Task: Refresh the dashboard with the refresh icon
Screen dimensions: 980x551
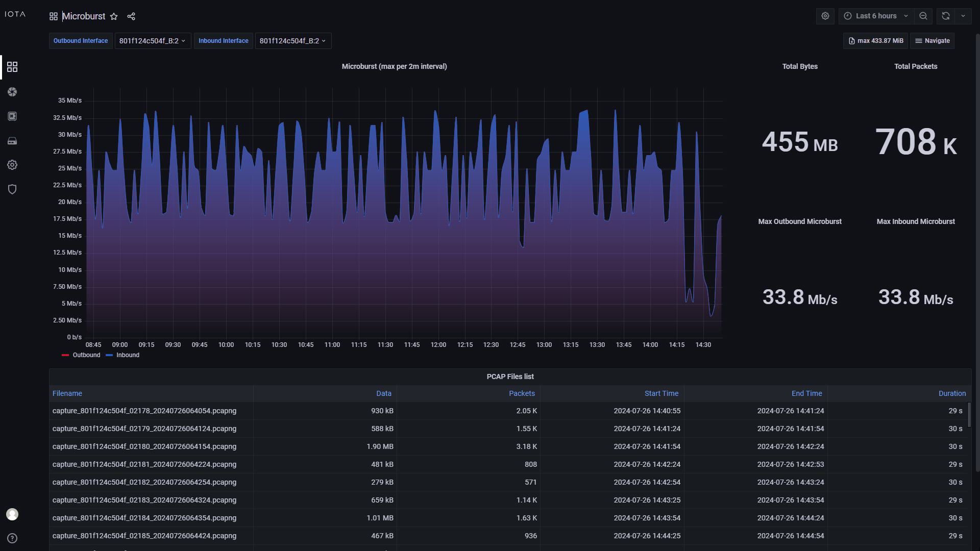Action: (x=945, y=16)
